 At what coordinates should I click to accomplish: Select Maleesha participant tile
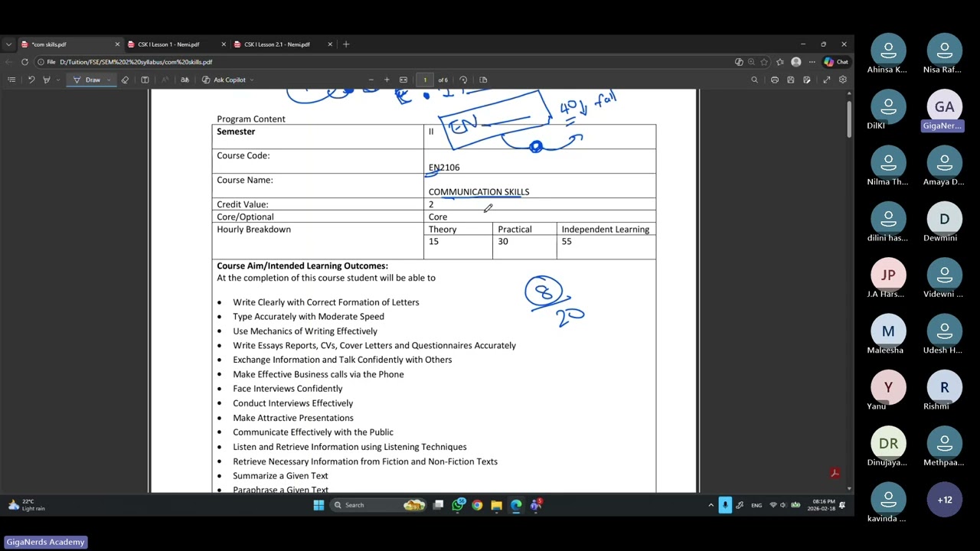[888, 337]
